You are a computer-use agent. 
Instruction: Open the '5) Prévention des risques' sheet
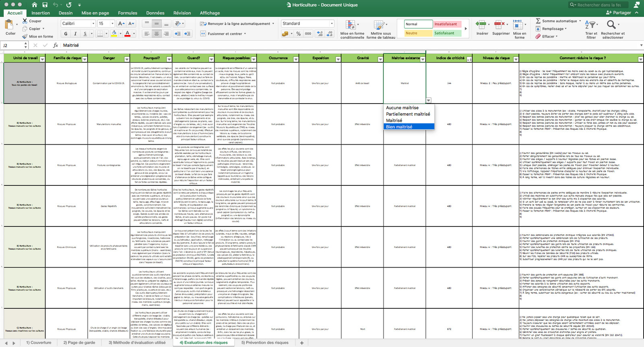coord(265,343)
